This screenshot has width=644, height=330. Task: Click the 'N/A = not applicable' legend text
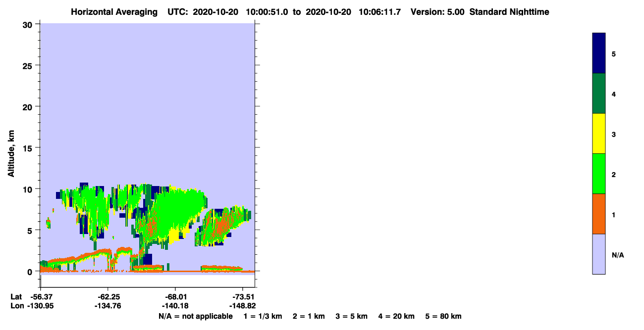[195, 316]
